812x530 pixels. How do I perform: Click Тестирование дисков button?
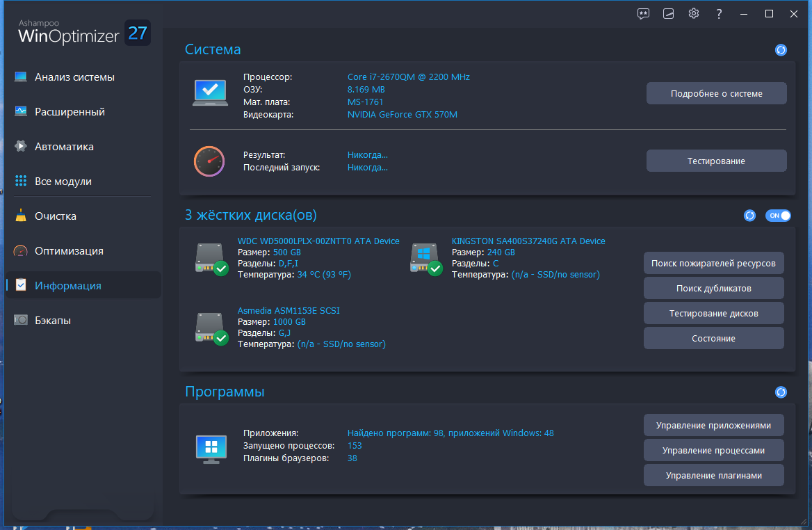coord(713,313)
